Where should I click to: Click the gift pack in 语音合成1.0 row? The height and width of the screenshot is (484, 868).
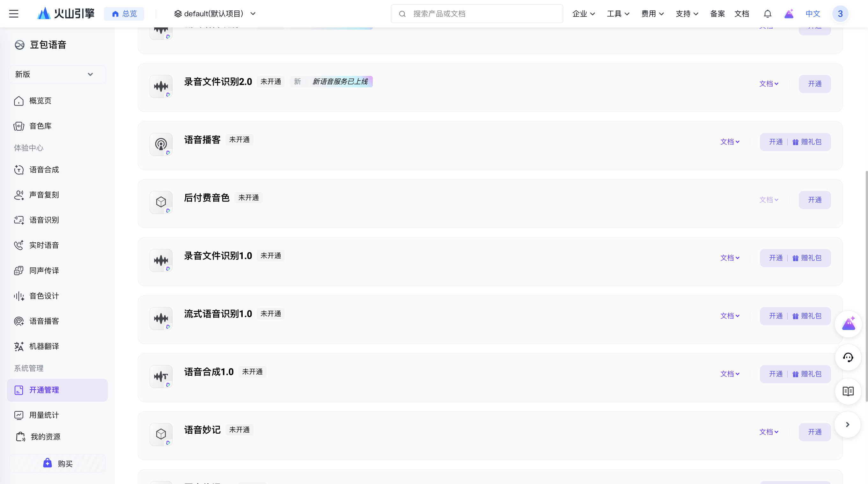pos(807,374)
